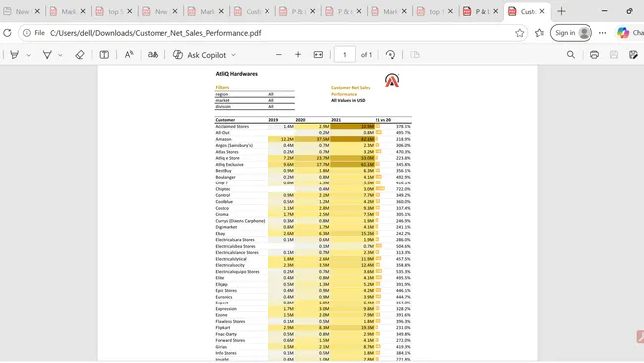Select the Erase tool
This screenshot has height=363, width=644.
pos(80,55)
